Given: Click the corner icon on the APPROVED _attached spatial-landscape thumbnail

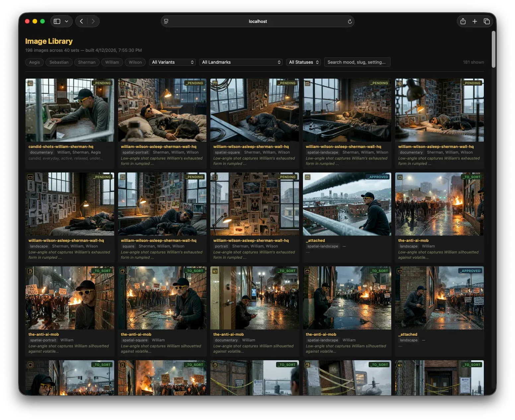Looking at the screenshot, I should click(308, 177).
